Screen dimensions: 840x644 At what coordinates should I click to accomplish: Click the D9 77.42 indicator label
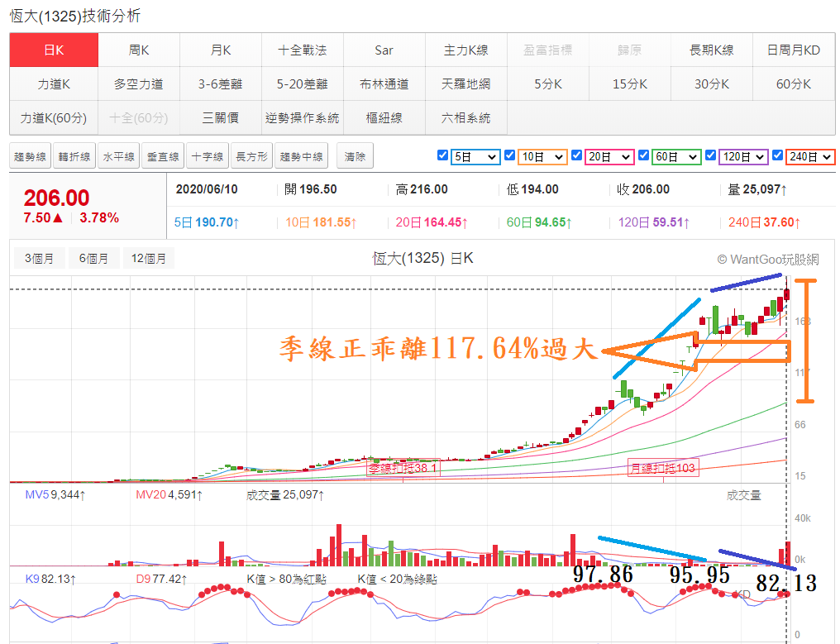(162, 579)
